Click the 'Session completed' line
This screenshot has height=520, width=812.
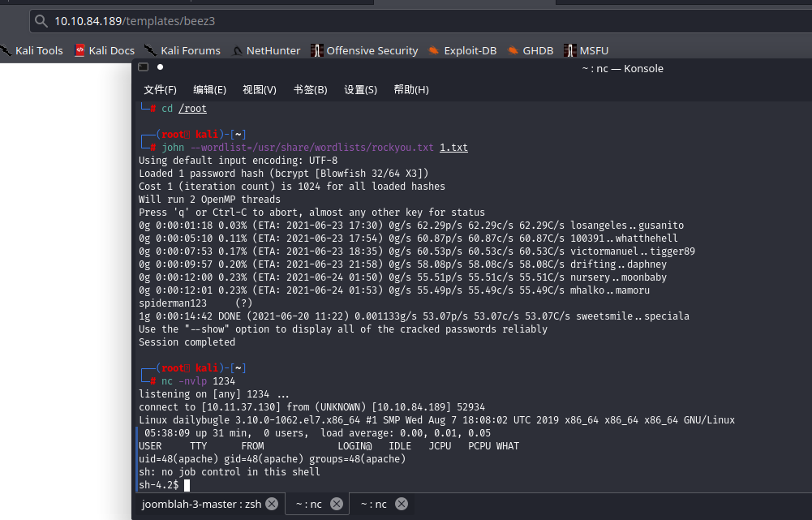[x=187, y=342]
